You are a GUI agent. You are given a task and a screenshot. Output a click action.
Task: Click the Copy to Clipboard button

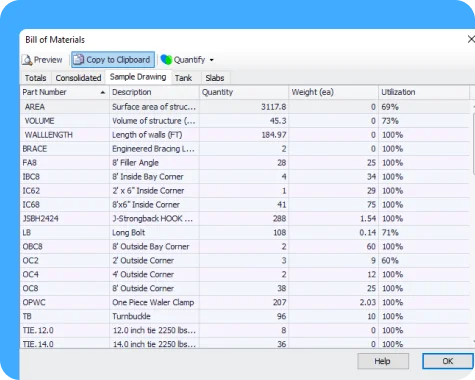[113, 60]
